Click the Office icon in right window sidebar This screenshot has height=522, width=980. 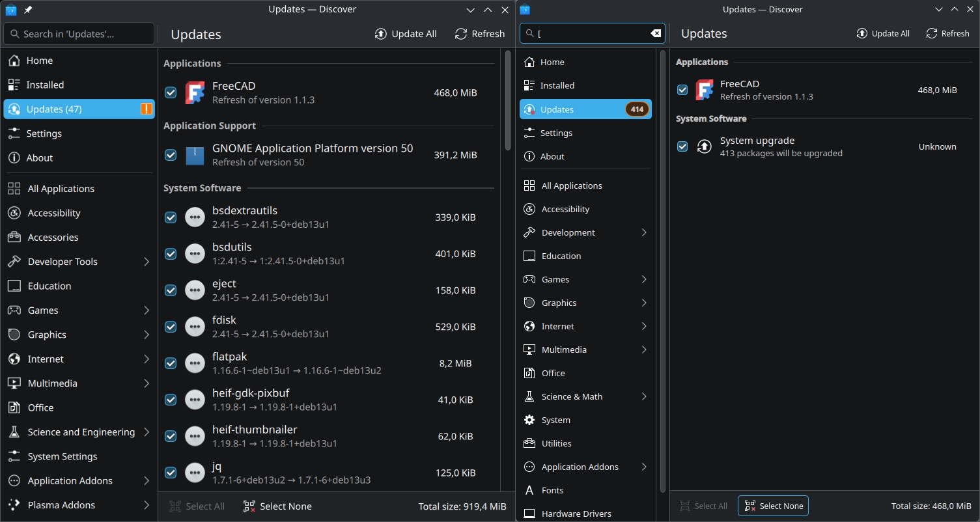click(x=529, y=373)
